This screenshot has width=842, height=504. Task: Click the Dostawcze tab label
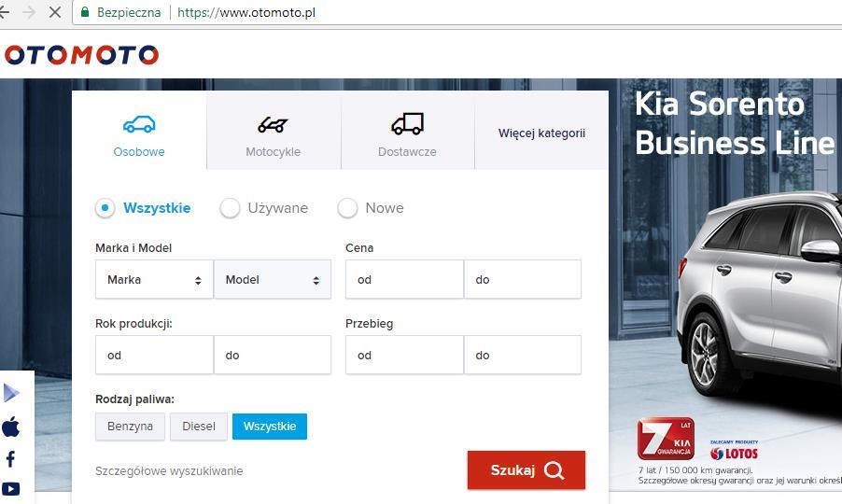[407, 152]
